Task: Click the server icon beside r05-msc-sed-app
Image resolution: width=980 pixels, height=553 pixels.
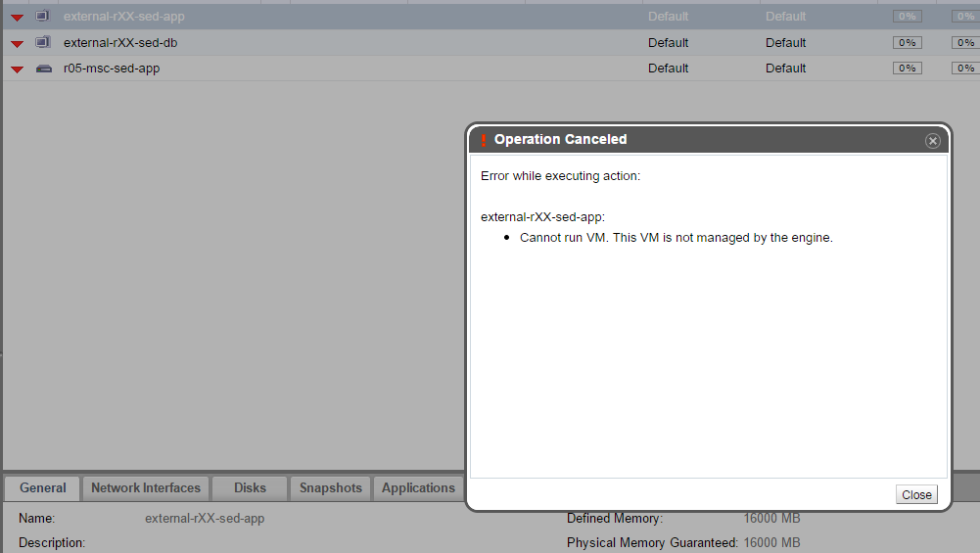Action: point(43,69)
